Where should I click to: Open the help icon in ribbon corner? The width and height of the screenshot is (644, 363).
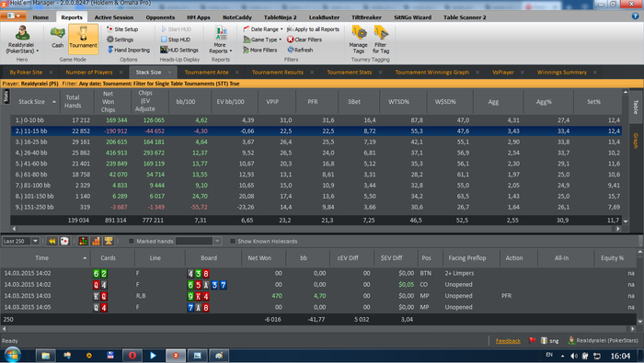635,16
